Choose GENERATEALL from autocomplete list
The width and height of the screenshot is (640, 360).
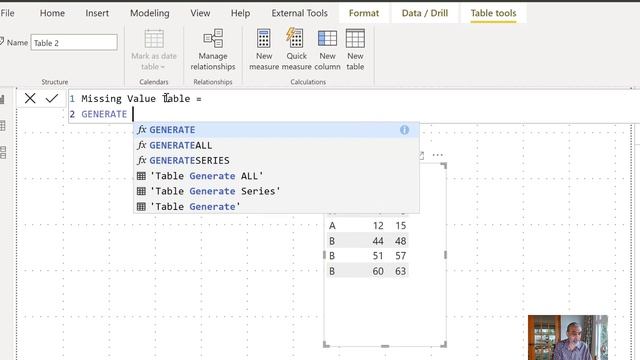[x=276, y=145]
